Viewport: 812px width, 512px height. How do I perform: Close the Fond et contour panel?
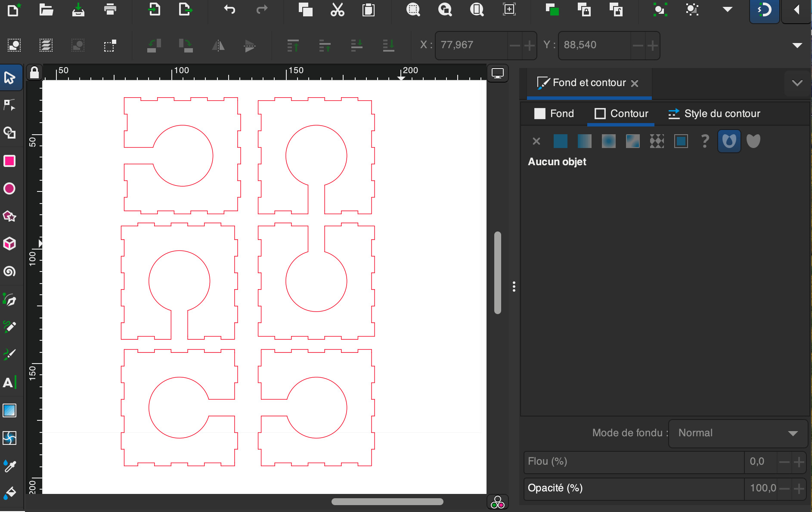tap(635, 83)
